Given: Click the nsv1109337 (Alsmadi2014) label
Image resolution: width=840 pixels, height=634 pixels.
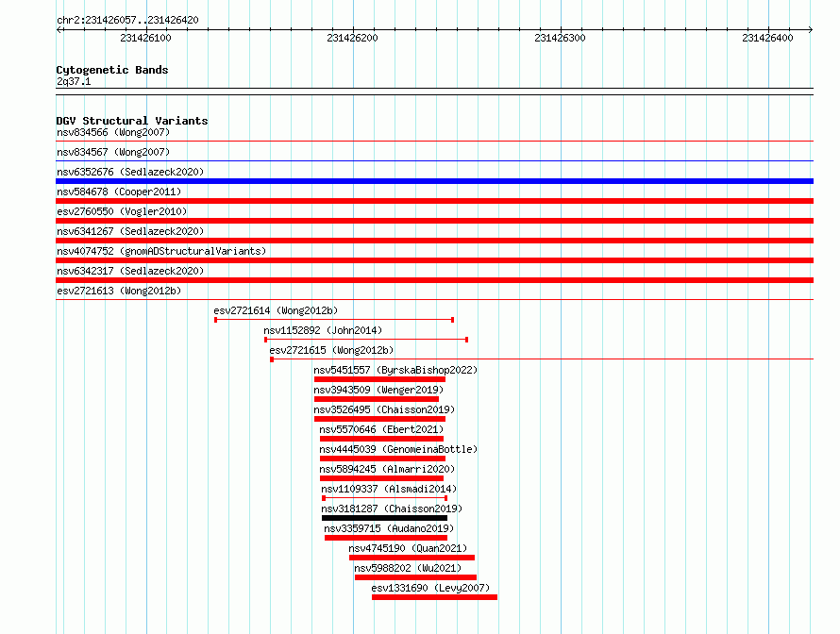Looking at the screenshot, I should pyautogui.click(x=389, y=489).
